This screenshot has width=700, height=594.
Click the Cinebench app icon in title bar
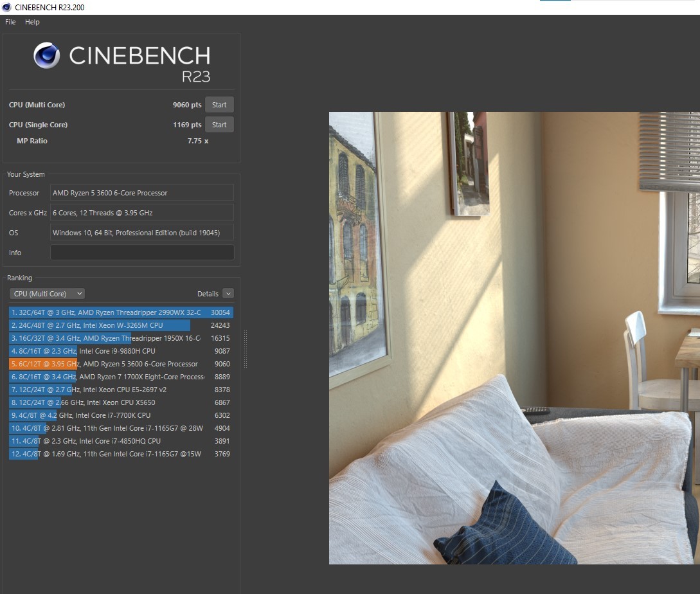pyautogui.click(x=6, y=7)
